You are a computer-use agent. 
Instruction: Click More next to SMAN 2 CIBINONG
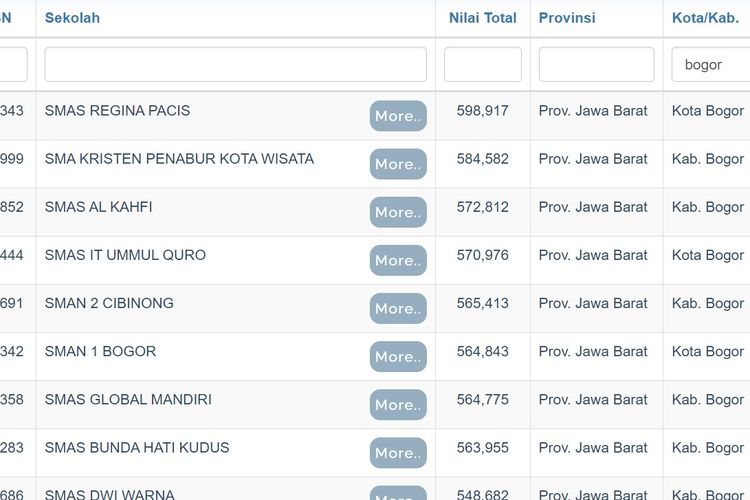coord(398,308)
